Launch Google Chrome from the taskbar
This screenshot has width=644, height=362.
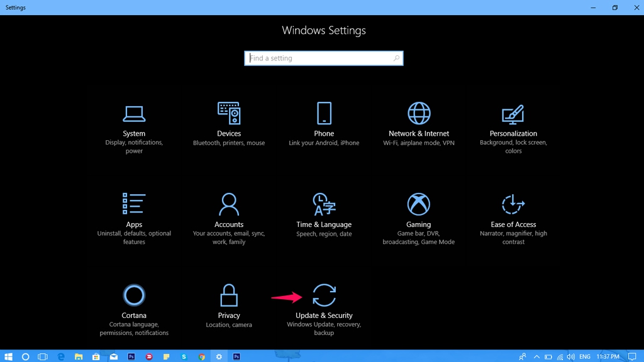202,356
